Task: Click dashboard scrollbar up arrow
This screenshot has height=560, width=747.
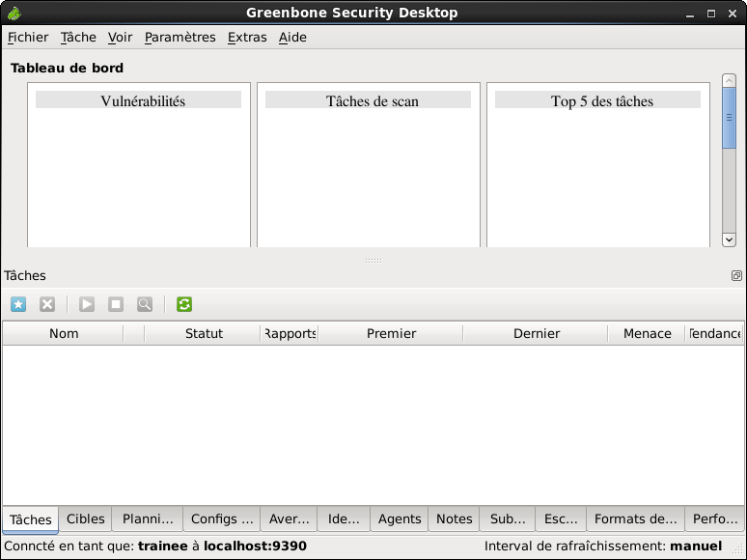Action: (729, 81)
